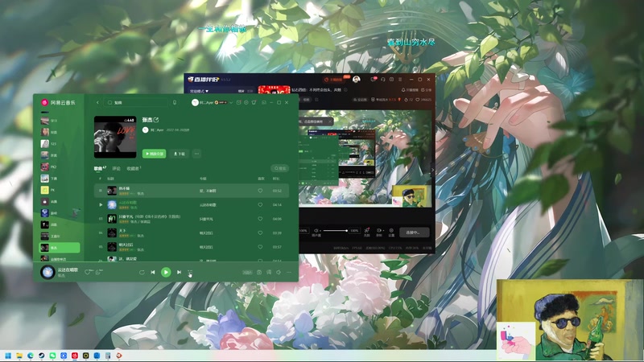The image size is (644, 362).
Task: Skip to the previous track
Action: [153, 272]
